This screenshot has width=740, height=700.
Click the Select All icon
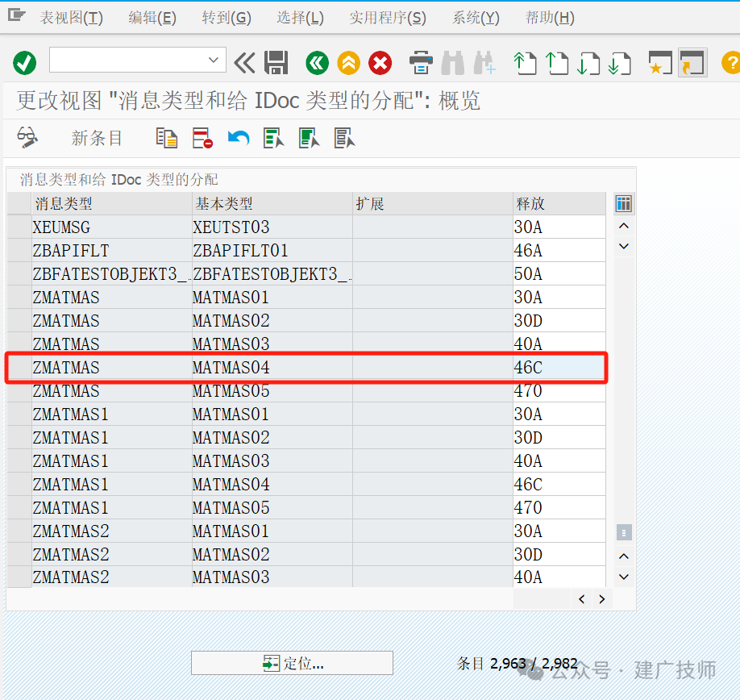click(x=274, y=138)
